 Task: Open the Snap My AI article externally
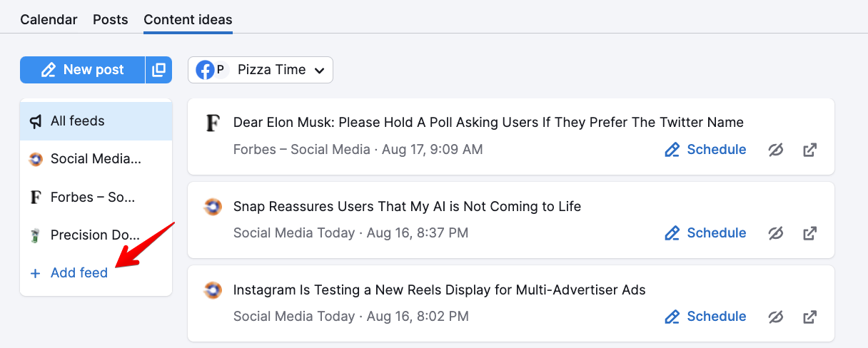809,233
